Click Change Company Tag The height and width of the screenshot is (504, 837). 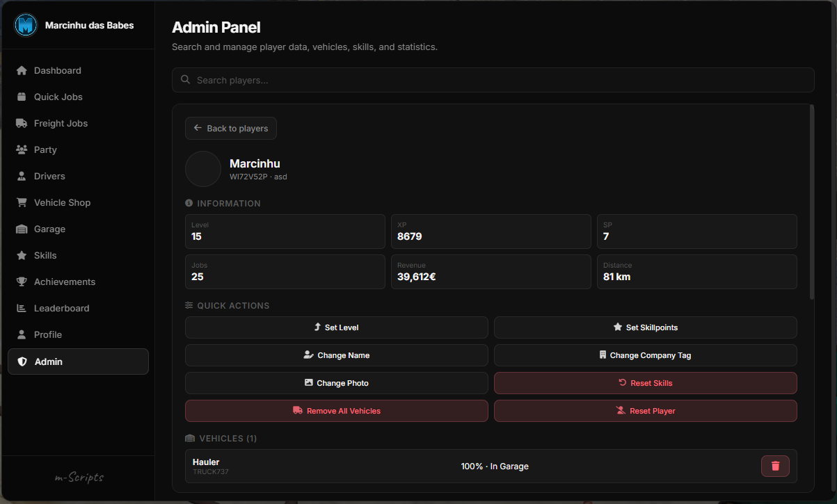pyautogui.click(x=646, y=355)
